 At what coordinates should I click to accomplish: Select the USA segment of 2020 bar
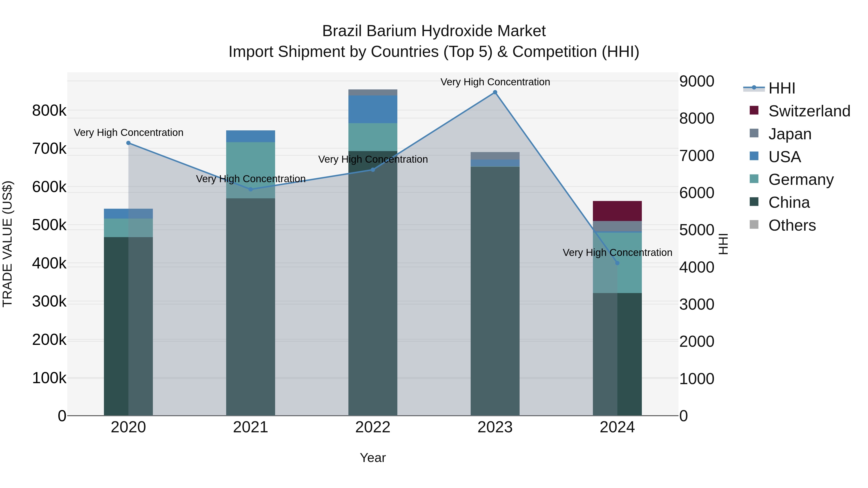(x=128, y=214)
